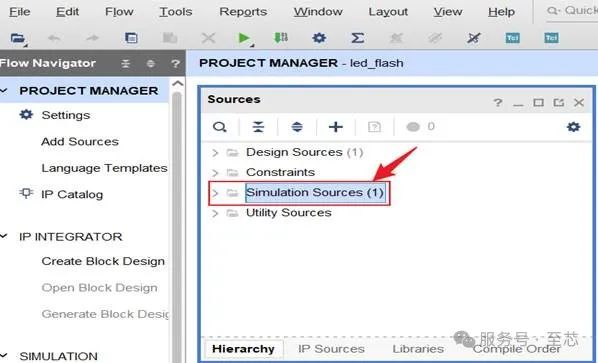Screen dimensions: 598x363
Task: Open the Sources panel gear settings
Action: coord(573,127)
